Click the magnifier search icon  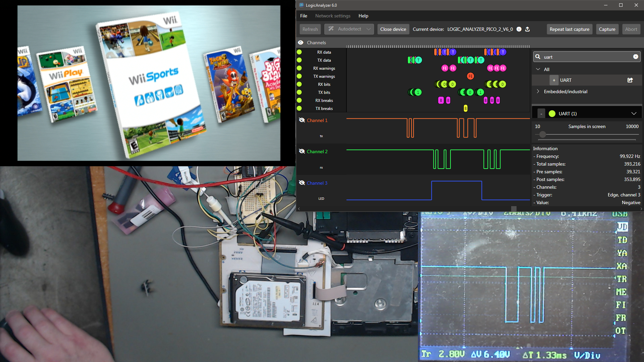[x=538, y=57]
